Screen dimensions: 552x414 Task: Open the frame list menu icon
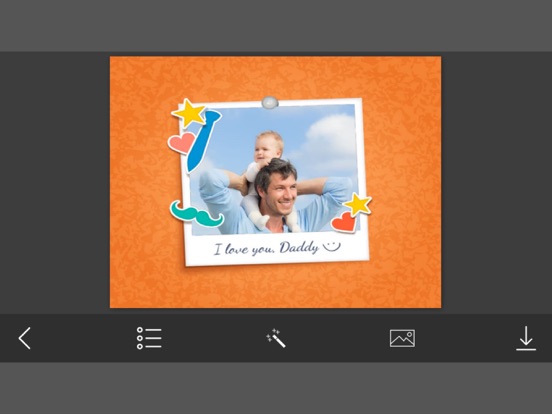[x=149, y=338]
